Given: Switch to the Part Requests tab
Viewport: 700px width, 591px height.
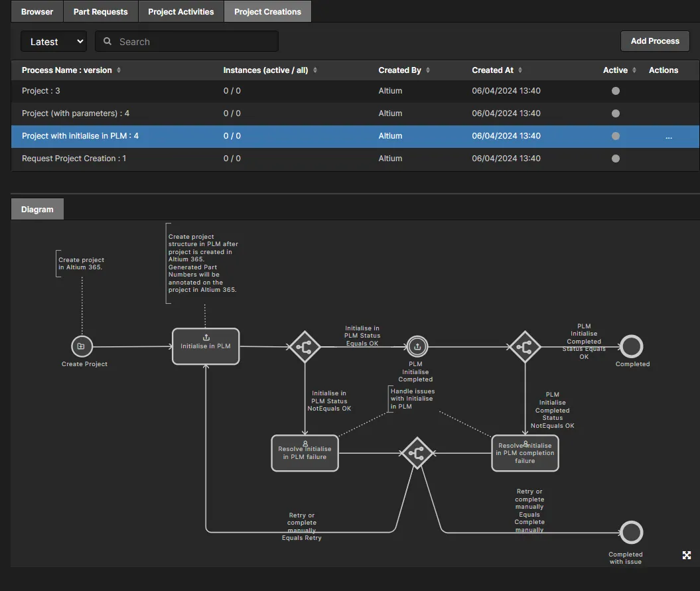Looking at the screenshot, I should click(100, 12).
